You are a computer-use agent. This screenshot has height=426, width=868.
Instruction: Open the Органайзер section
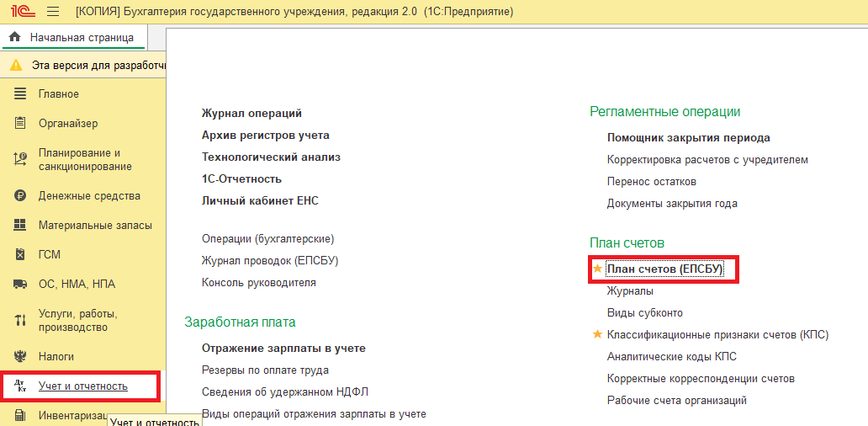point(68,123)
